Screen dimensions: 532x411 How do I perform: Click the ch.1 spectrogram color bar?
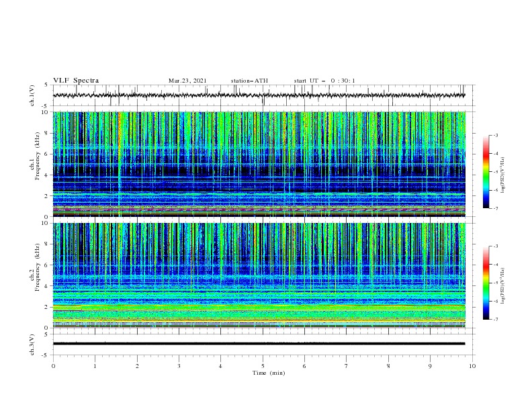pyautogui.click(x=486, y=172)
